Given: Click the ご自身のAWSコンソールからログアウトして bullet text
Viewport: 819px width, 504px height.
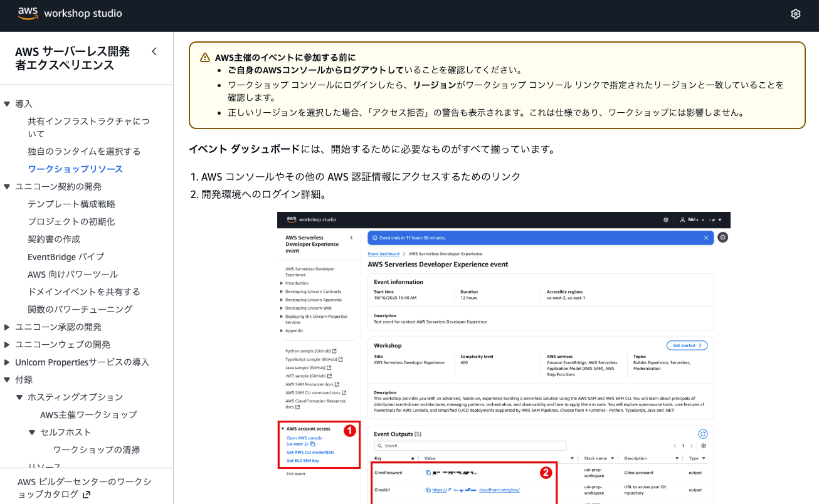Looking at the screenshot, I should 316,70.
